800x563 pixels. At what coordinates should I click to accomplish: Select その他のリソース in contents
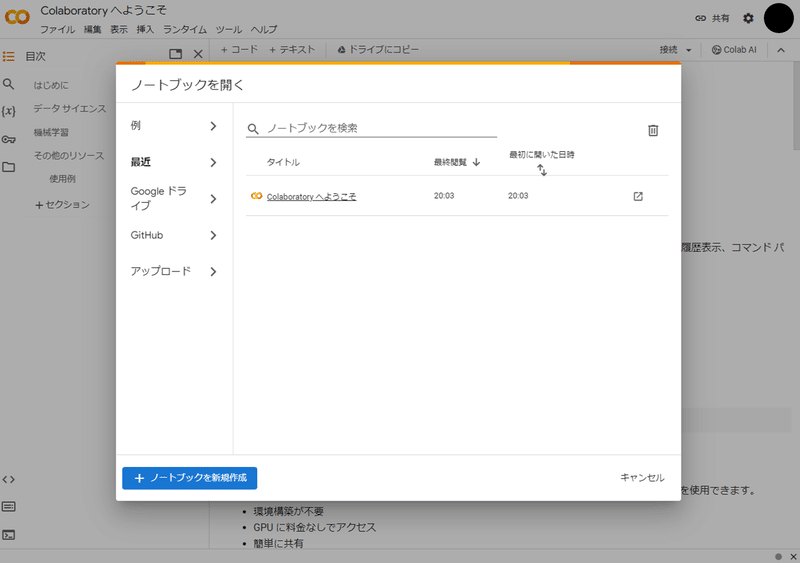(x=69, y=156)
